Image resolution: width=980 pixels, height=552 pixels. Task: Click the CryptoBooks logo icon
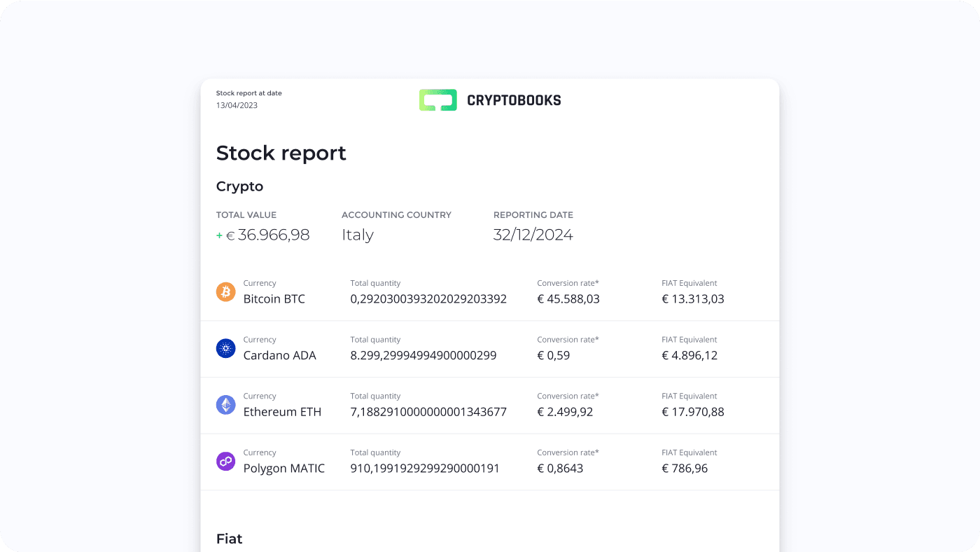pyautogui.click(x=437, y=99)
